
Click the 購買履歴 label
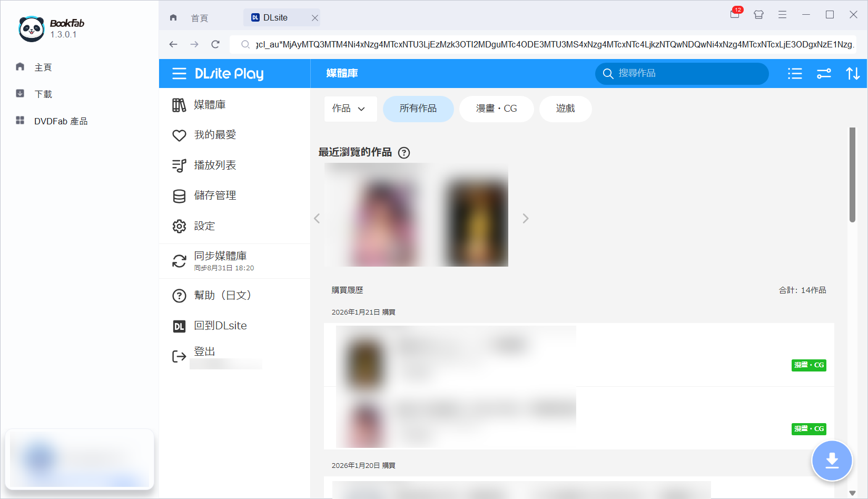(347, 290)
